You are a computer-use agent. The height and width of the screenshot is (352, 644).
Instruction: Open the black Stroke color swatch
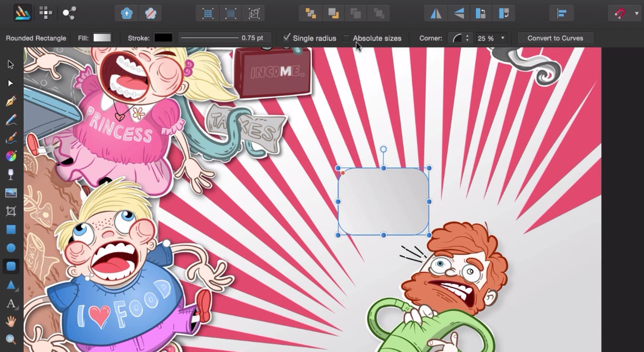[x=163, y=38]
